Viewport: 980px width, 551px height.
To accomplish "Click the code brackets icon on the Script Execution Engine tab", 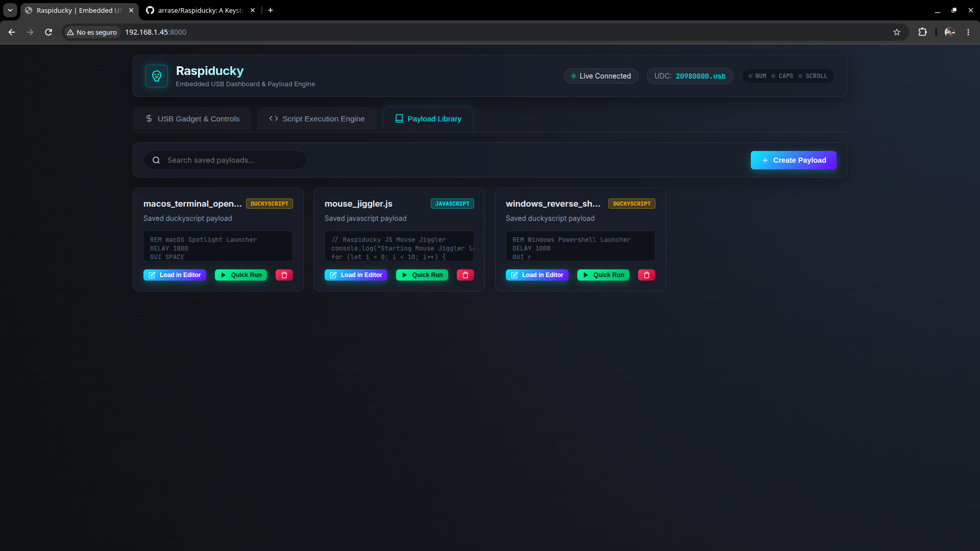I will [x=274, y=118].
